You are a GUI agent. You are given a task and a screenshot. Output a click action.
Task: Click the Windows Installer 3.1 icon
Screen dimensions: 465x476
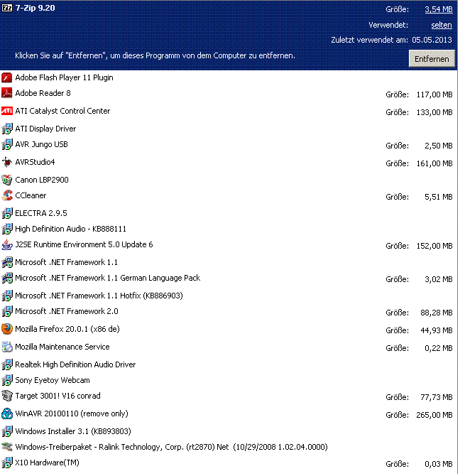tap(6, 431)
